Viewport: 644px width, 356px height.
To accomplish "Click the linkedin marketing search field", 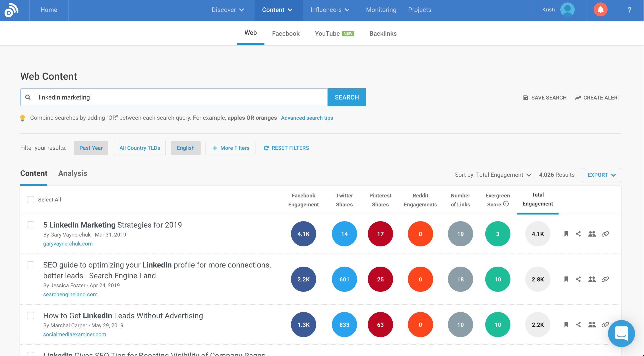I will click(x=174, y=97).
